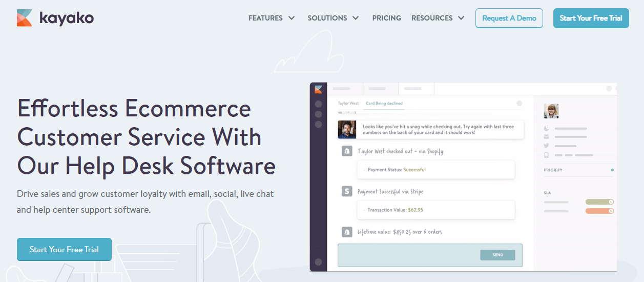Click the agent avatar in the chat message
The image size is (644, 282).
pyautogui.click(x=347, y=129)
